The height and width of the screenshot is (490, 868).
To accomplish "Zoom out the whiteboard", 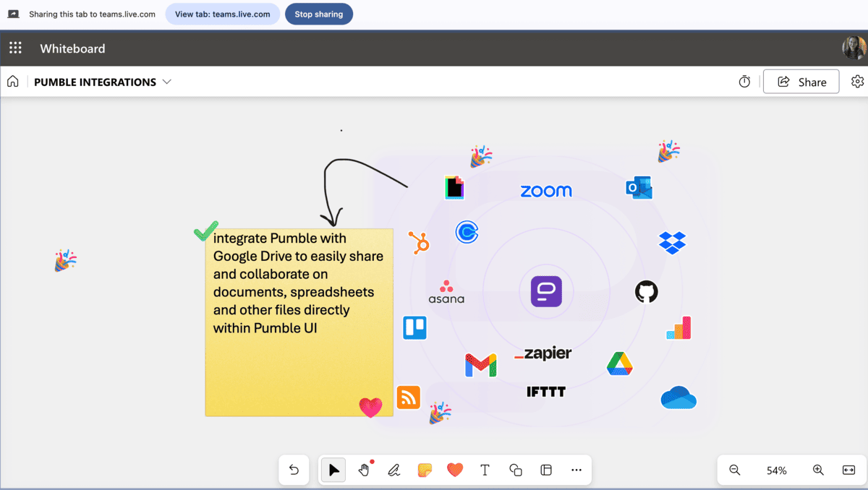I will tap(735, 470).
